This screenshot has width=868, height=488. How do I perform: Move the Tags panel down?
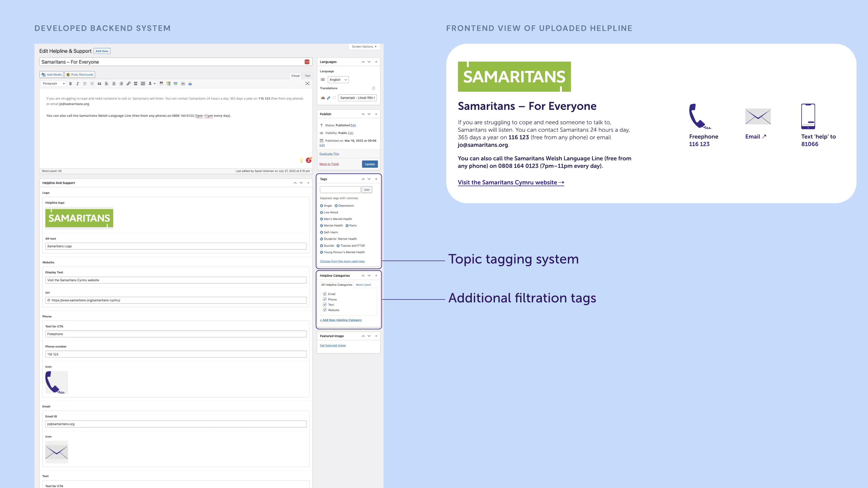tap(369, 179)
